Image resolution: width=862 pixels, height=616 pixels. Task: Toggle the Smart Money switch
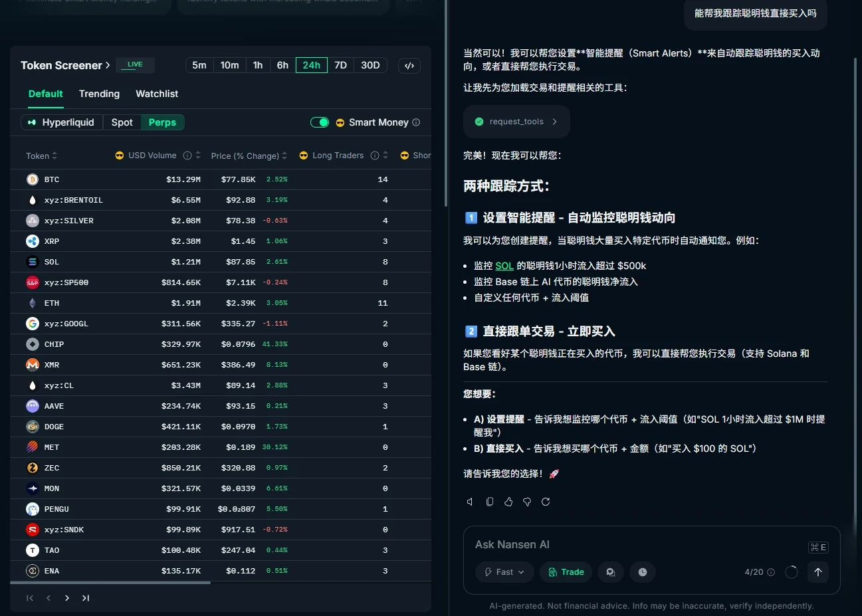click(x=320, y=122)
